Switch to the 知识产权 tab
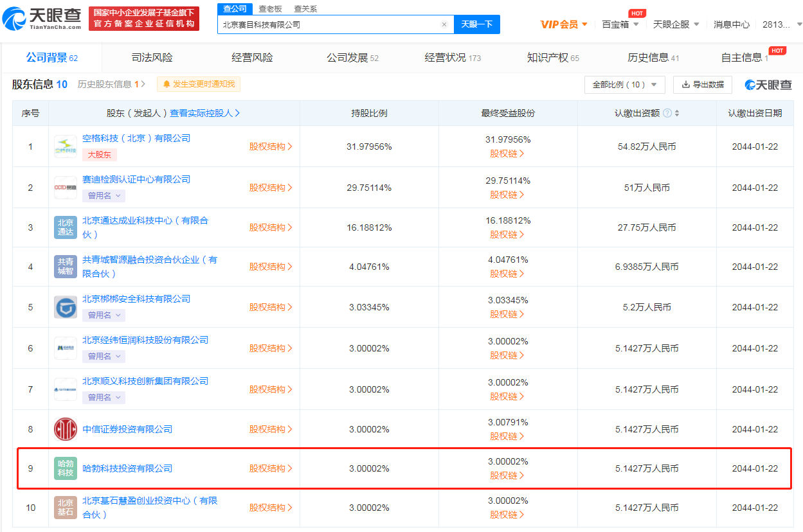 [x=553, y=58]
